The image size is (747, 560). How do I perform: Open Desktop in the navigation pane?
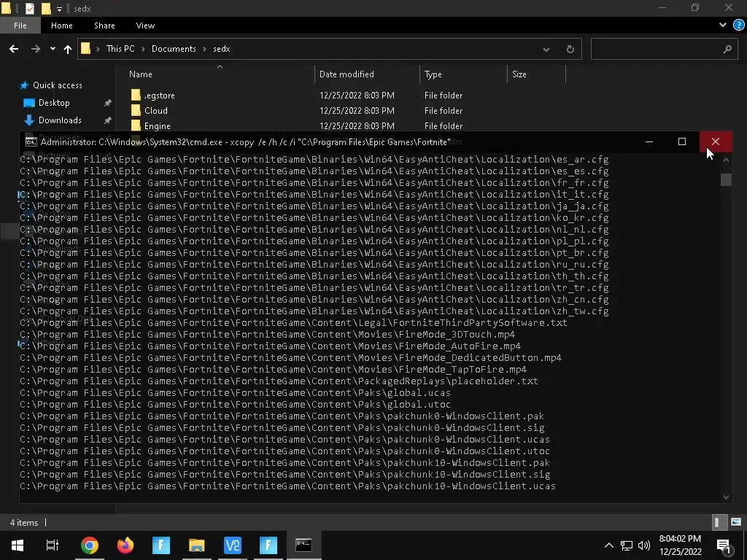(54, 103)
